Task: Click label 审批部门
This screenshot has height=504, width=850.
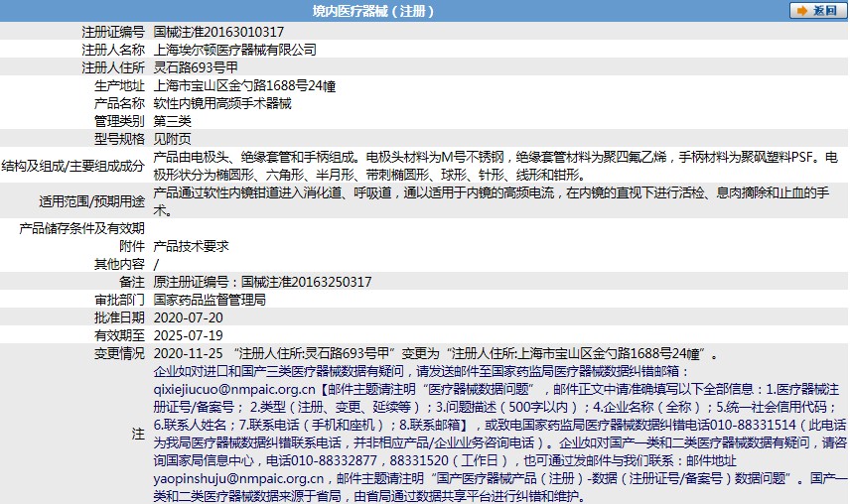Action: click(x=119, y=300)
